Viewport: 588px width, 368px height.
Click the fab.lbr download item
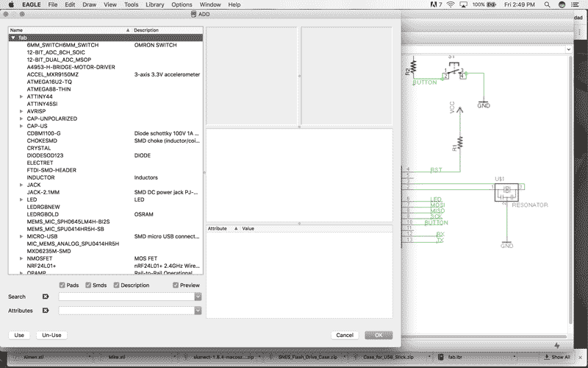pos(455,357)
